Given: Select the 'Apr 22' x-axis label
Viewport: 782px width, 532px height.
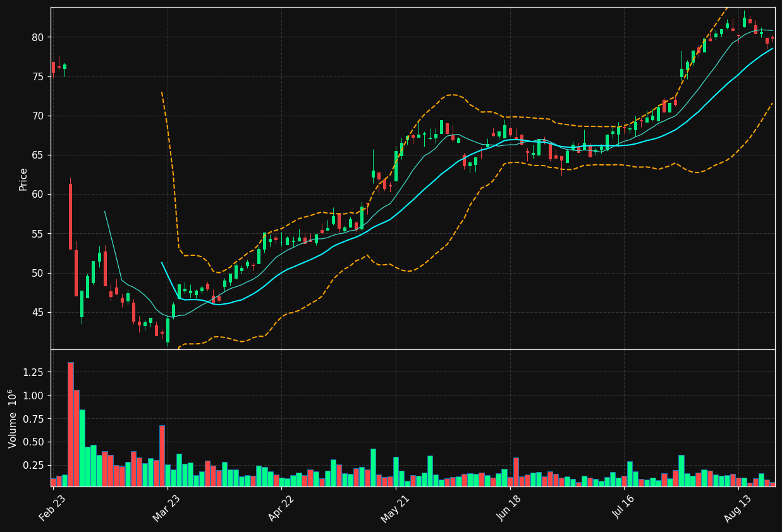Looking at the screenshot, I should 282,507.
